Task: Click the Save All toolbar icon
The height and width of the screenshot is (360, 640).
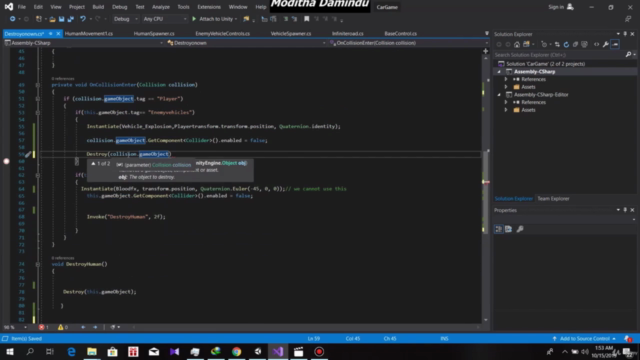Action: pos(71,19)
